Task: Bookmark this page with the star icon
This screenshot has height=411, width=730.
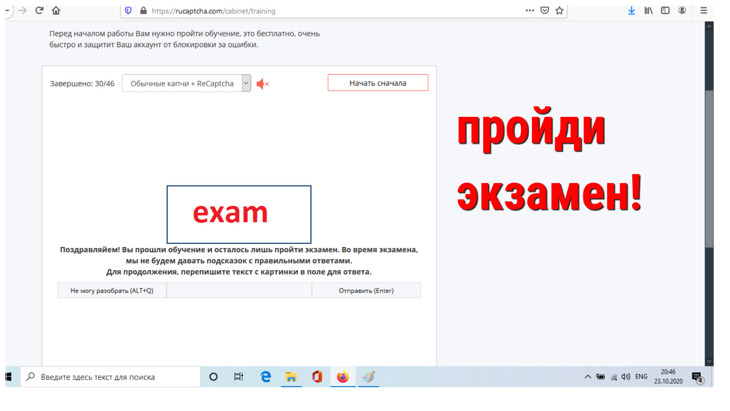Action: click(559, 10)
